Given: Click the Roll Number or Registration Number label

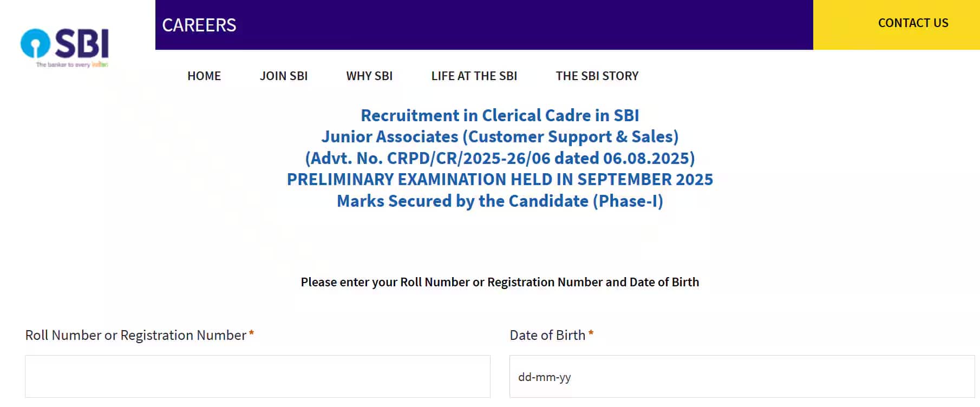Looking at the screenshot, I should (136, 336).
